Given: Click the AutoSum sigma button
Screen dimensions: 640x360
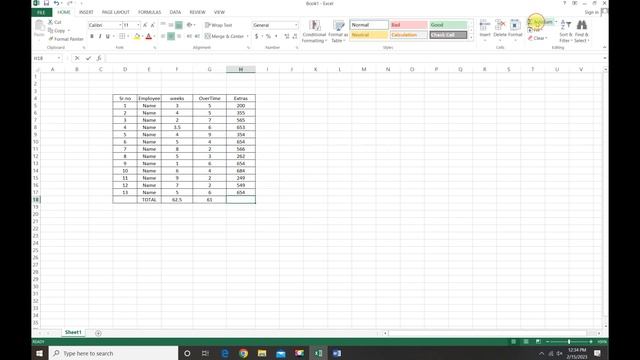Looking at the screenshot, I should 539,22.
